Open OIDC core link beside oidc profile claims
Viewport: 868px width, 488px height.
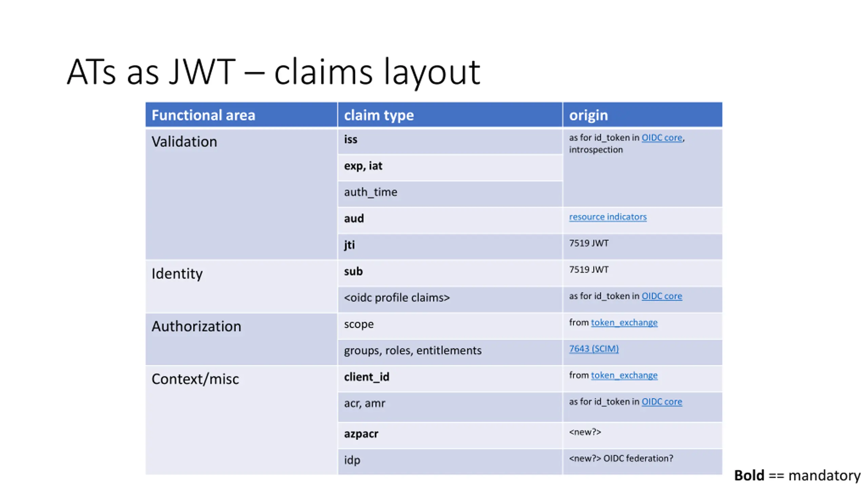pos(662,296)
